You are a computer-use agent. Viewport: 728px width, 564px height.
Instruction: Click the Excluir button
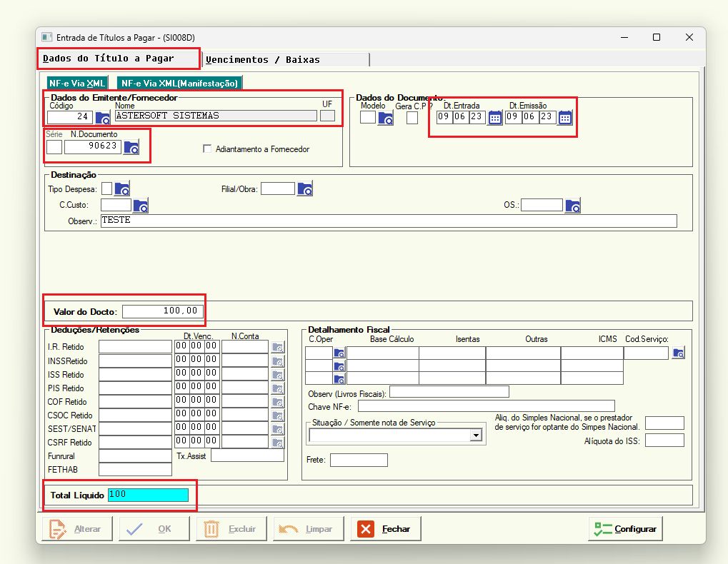pos(231,529)
